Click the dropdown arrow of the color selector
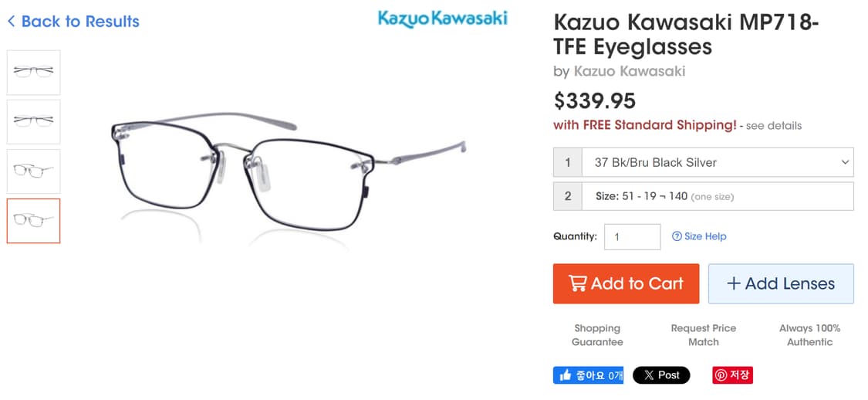 [x=845, y=162]
